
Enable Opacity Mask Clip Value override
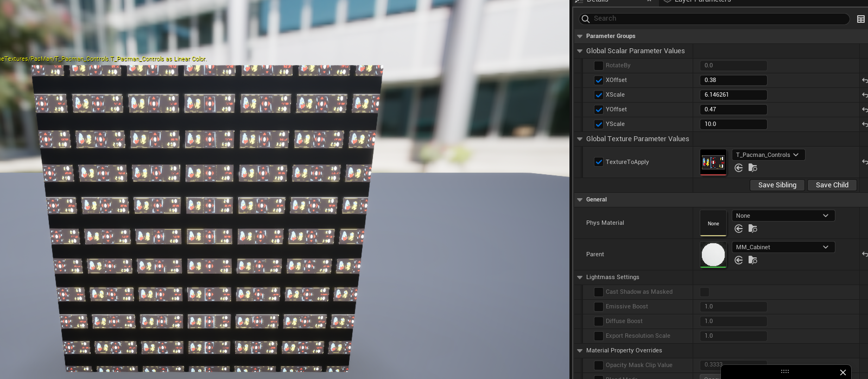click(x=599, y=365)
